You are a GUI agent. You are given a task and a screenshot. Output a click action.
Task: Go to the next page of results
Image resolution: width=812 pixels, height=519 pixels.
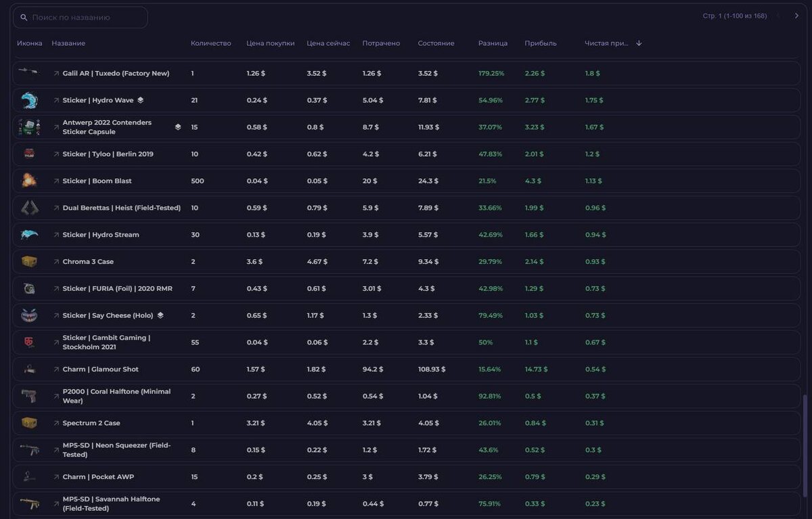(796, 16)
